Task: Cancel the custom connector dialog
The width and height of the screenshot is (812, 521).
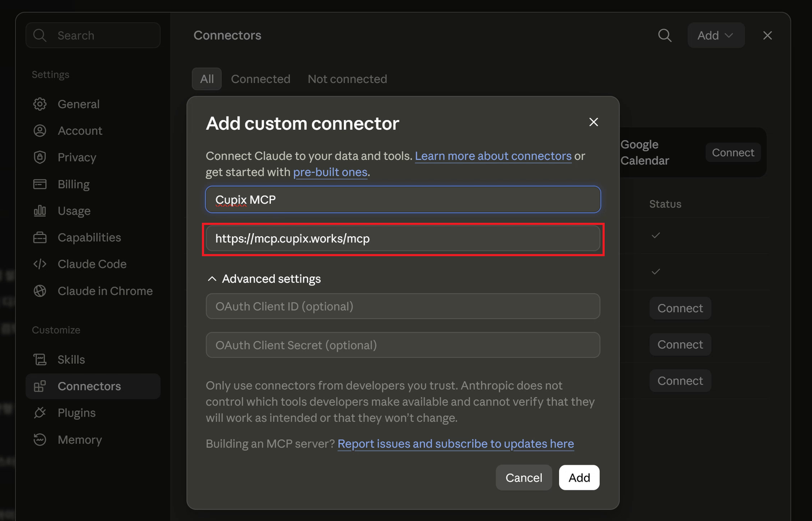Action: coord(524,477)
